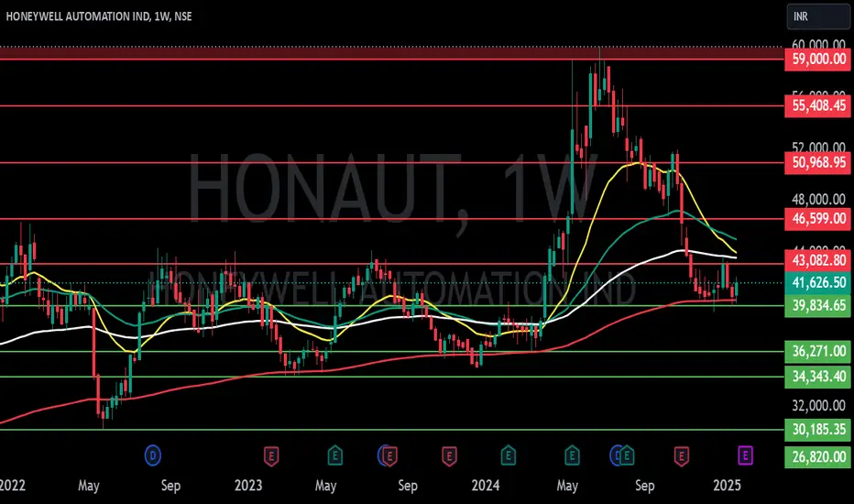This screenshot has width=854, height=504.
Task: Click the May label right after 2023
Action: (325, 486)
